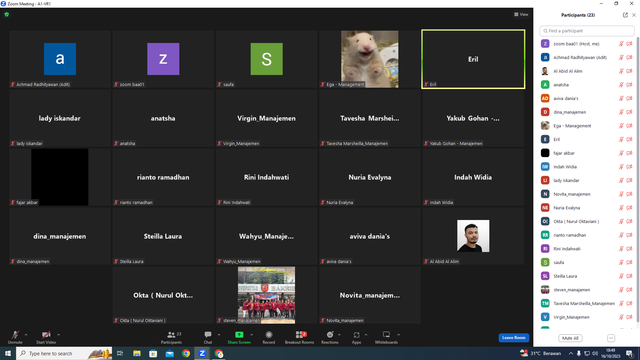Image resolution: width=640 pixels, height=360 pixels.
Task: Pop out the Participants panel
Action: (x=625, y=15)
